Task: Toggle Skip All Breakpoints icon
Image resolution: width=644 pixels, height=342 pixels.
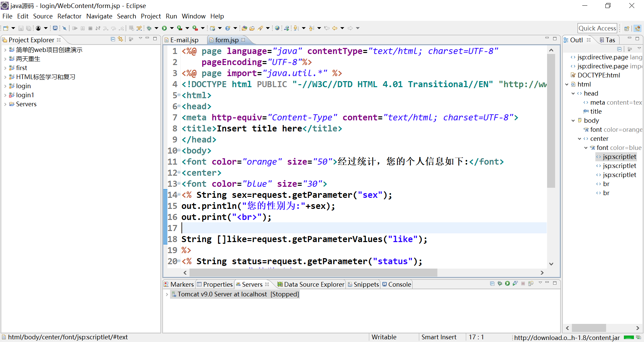Action: pyautogui.click(x=64, y=28)
